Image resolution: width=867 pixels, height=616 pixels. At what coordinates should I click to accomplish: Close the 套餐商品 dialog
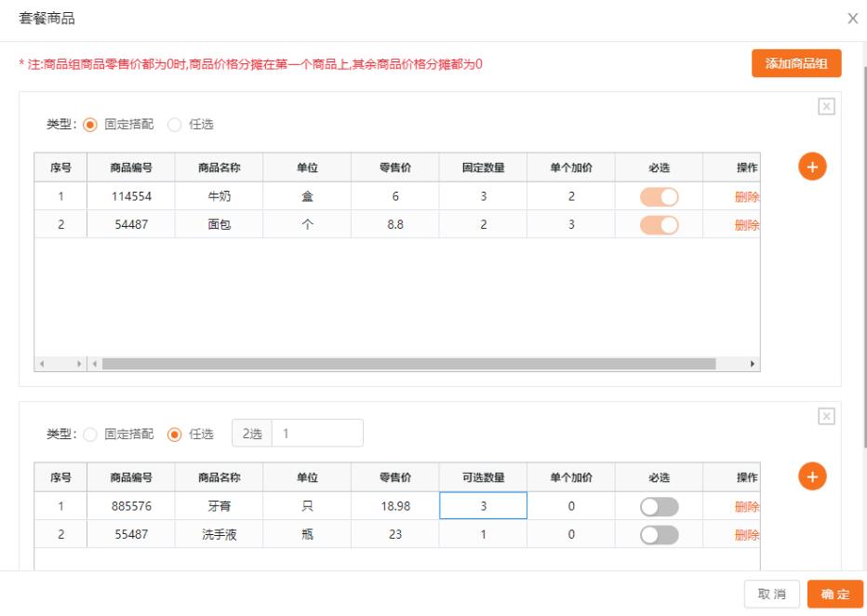point(852,19)
